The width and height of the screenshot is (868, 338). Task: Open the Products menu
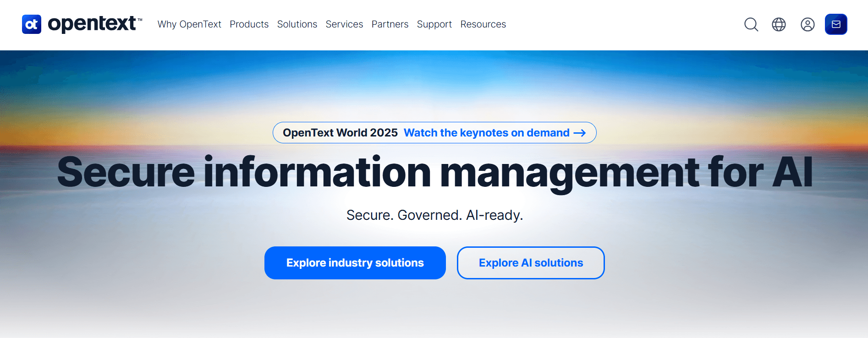coord(249,24)
